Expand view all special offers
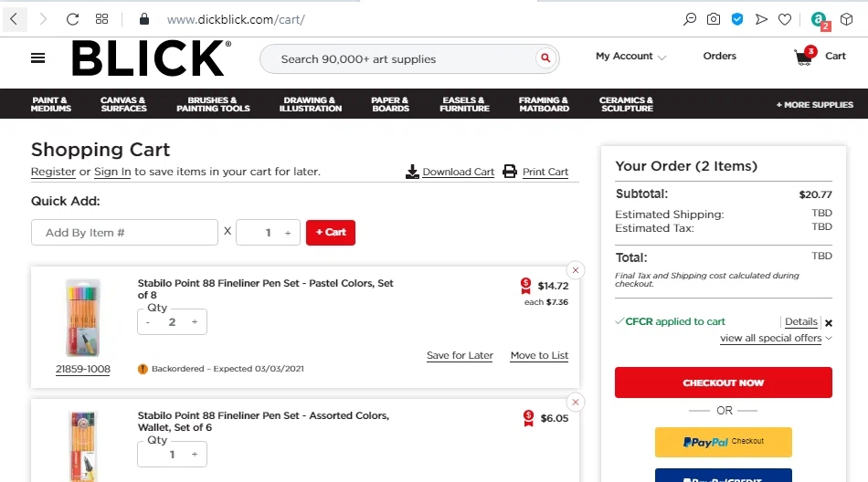868x482 pixels. click(x=776, y=338)
